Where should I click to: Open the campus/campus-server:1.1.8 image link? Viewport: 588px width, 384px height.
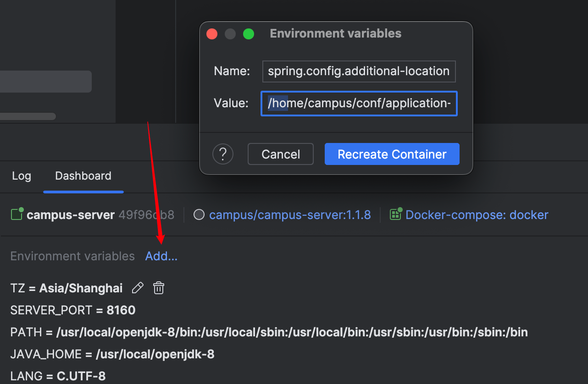(290, 215)
